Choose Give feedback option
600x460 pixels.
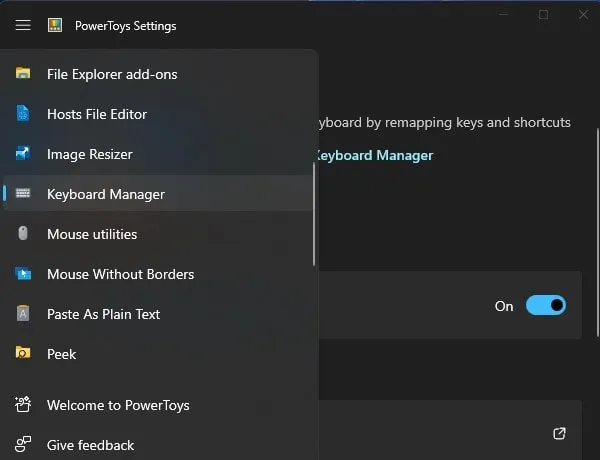click(158, 445)
